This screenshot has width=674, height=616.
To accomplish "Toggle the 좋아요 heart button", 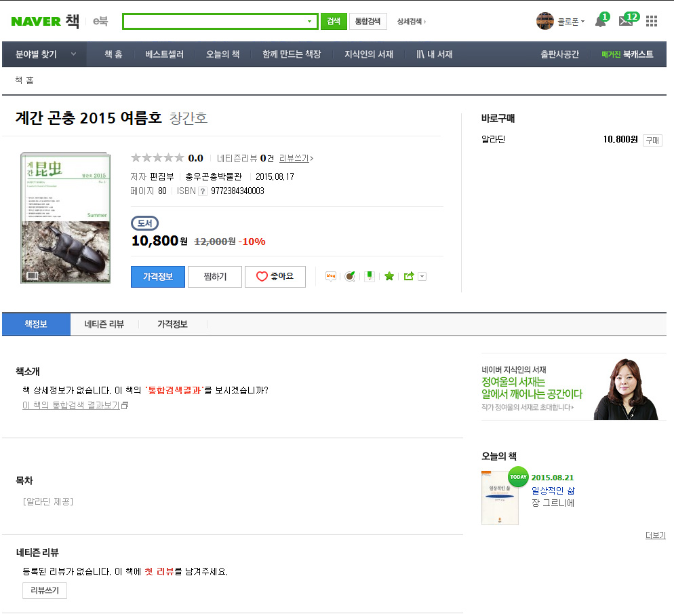I will tap(275, 277).
